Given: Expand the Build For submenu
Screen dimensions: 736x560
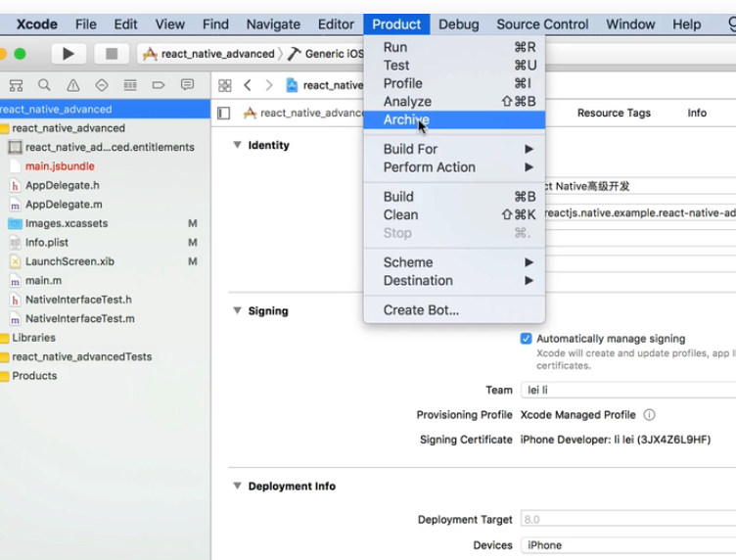Looking at the screenshot, I should coord(454,149).
